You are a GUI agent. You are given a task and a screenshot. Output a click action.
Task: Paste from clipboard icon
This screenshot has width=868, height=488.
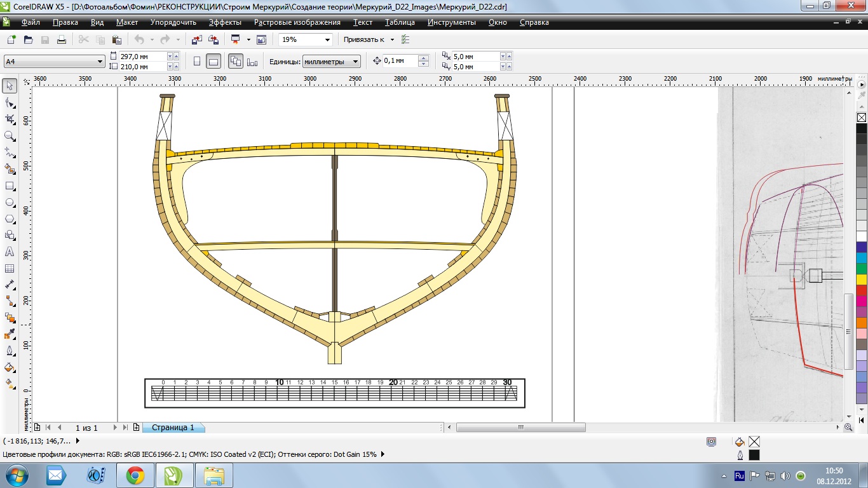click(118, 39)
